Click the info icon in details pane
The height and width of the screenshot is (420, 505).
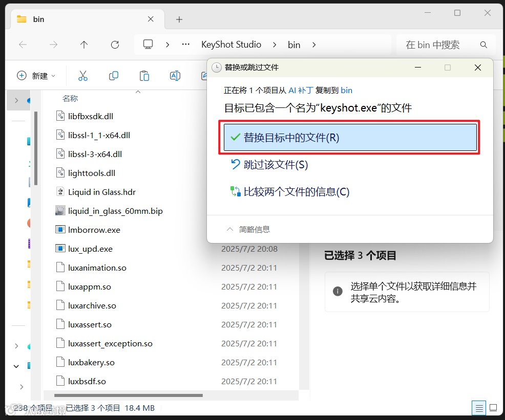click(x=338, y=291)
